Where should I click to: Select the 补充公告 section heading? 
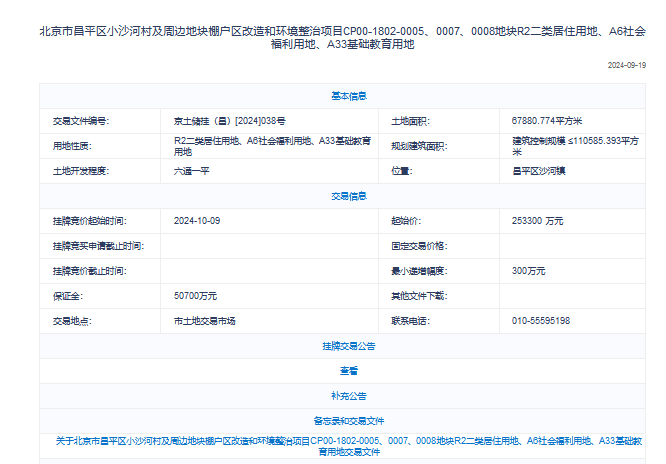tap(348, 395)
